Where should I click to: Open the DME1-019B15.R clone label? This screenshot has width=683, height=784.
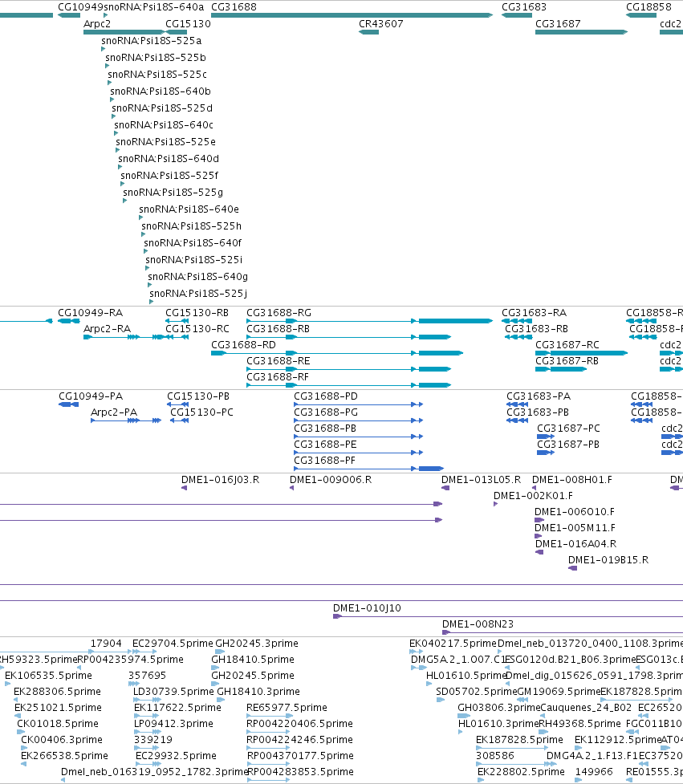(x=608, y=560)
